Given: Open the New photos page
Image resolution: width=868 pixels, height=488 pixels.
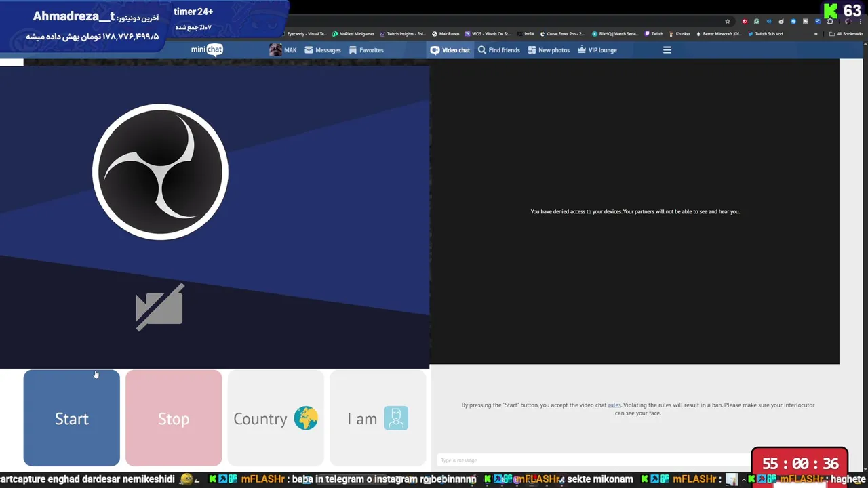Looking at the screenshot, I should [549, 50].
